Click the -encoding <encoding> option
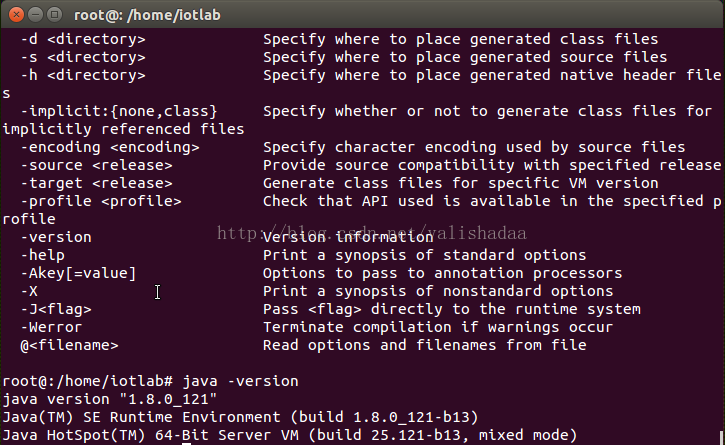 [x=110, y=148]
